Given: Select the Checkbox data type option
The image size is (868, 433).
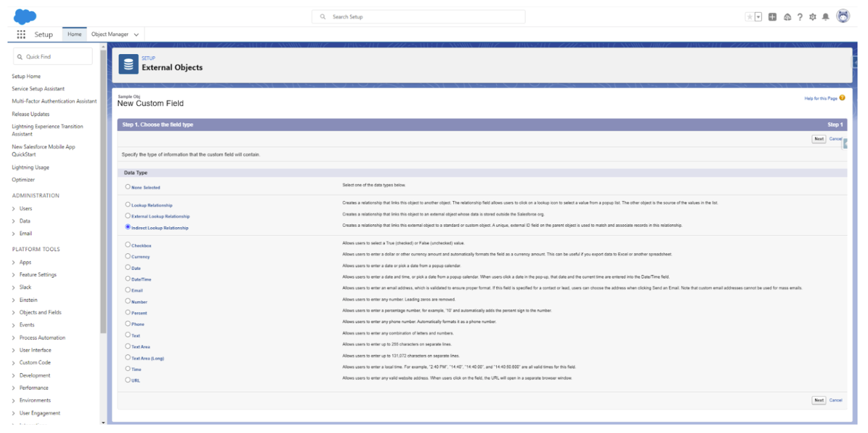Looking at the screenshot, I should [128, 244].
